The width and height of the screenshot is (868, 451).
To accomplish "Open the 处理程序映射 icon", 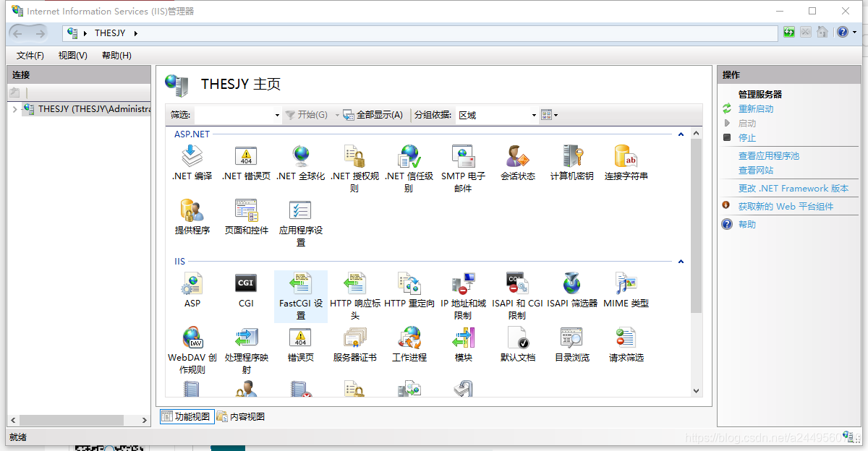I will point(246,351).
